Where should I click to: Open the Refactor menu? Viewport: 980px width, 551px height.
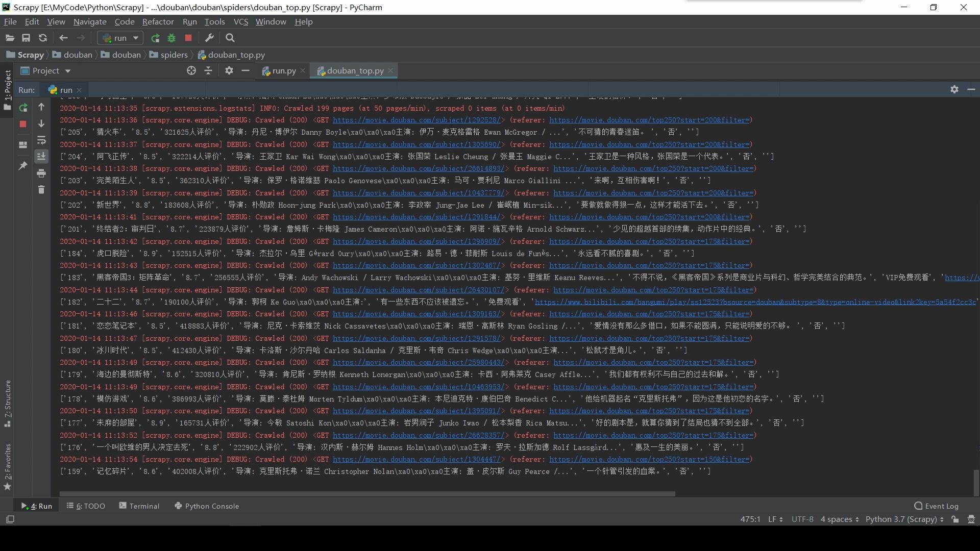158,21
